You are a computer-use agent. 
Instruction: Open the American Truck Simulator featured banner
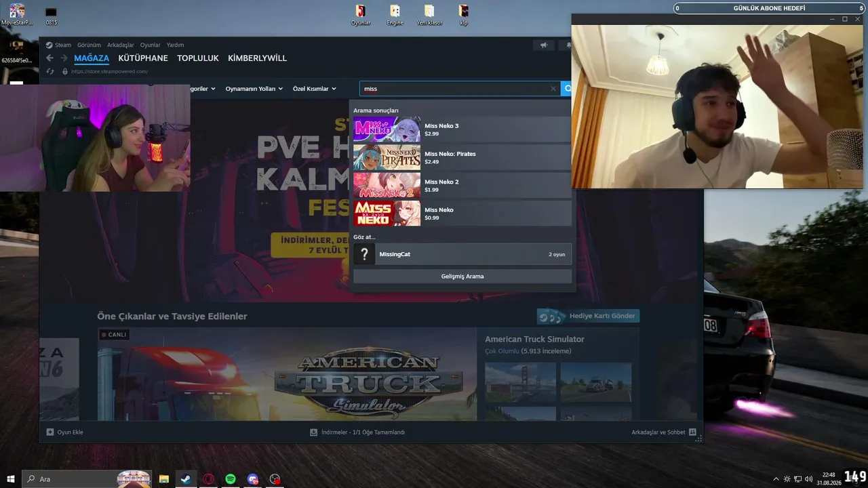(287, 373)
